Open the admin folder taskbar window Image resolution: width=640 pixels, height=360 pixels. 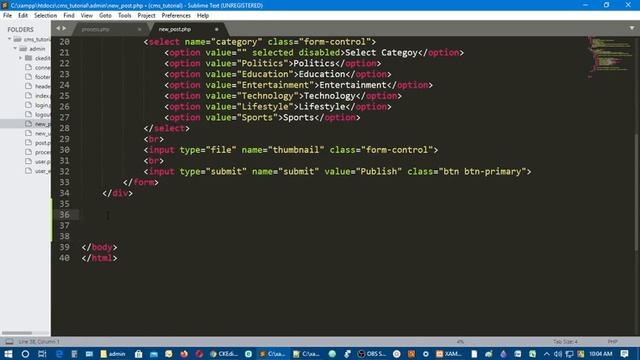(x=113, y=354)
